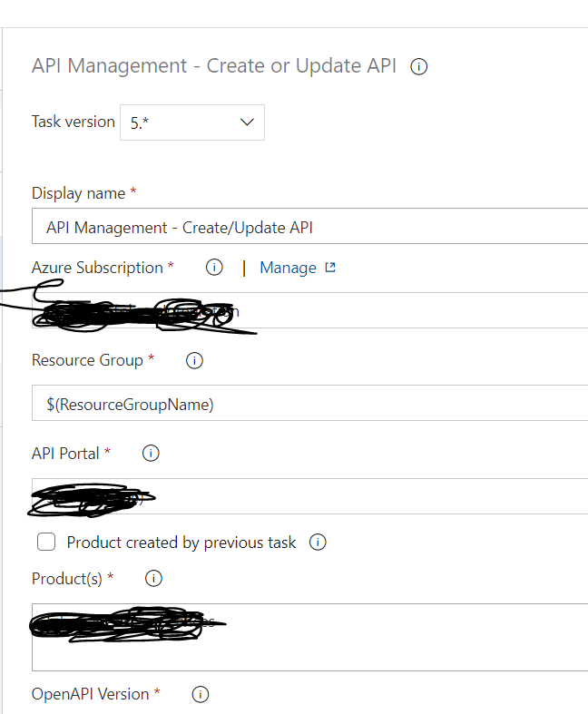The width and height of the screenshot is (588, 714).
Task: Click the Azure Subscription field
Action: (309, 310)
